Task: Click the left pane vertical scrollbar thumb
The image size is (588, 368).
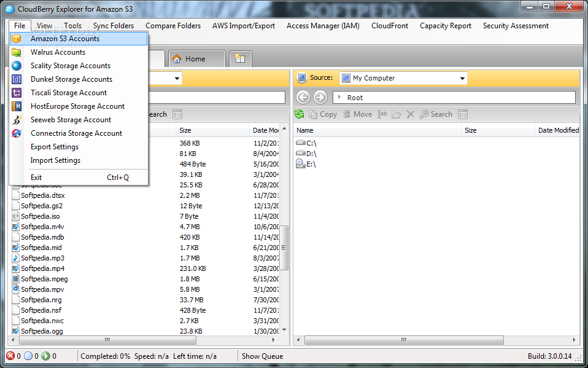Action: click(284, 248)
